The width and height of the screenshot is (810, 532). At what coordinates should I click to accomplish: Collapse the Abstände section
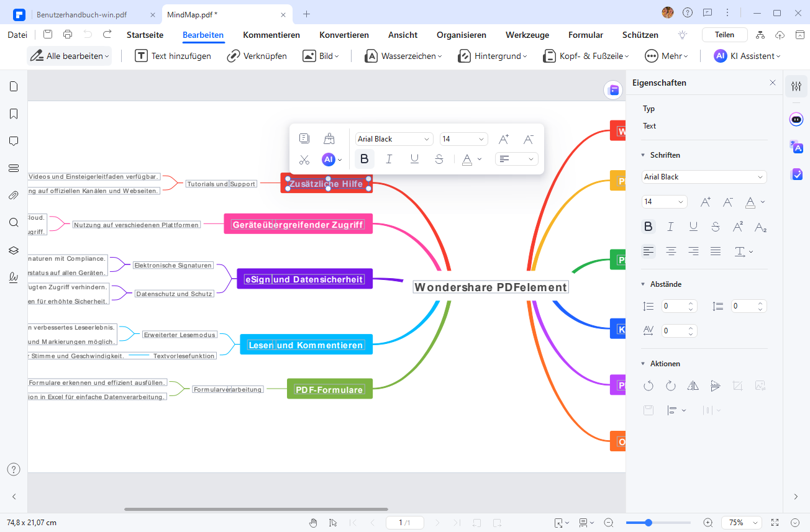(642, 284)
